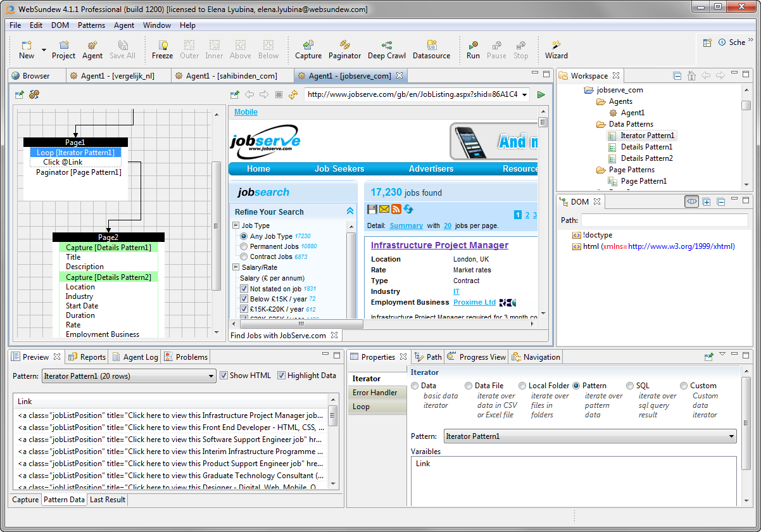Select the Data iterator radio button
761x532 pixels.
point(415,386)
